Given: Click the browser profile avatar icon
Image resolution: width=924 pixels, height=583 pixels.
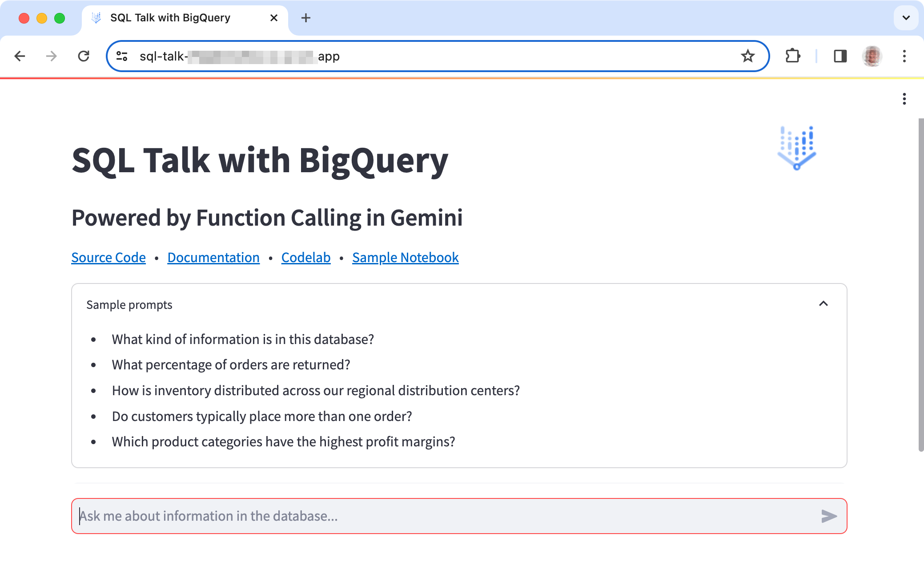Looking at the screenshot, I should point(872,56).
